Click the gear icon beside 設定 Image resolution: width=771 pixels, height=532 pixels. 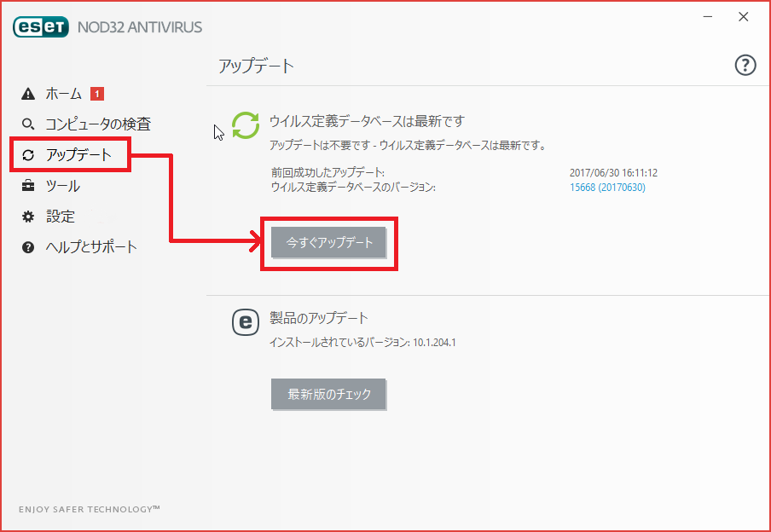(28, 217)
